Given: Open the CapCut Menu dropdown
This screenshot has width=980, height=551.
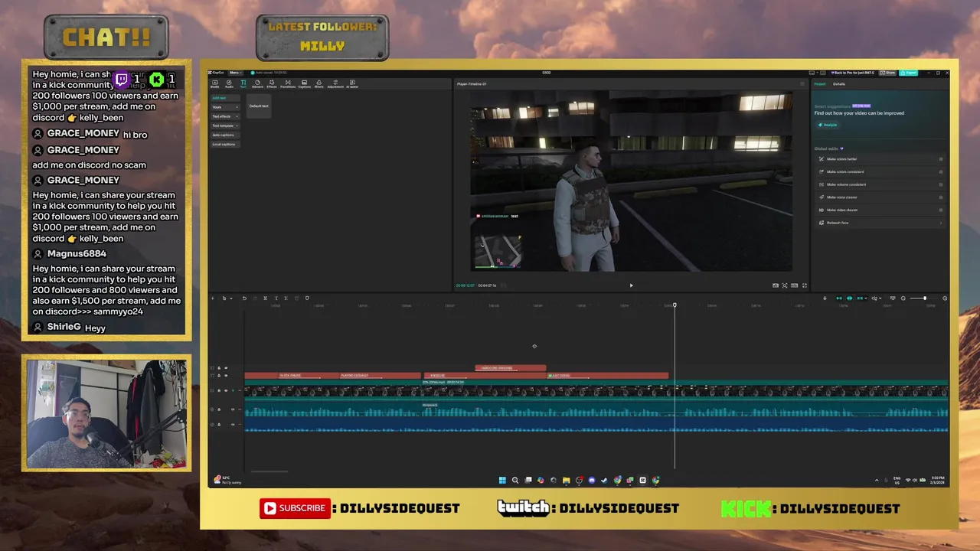Looking at the screenshot, I should [236, 73].
